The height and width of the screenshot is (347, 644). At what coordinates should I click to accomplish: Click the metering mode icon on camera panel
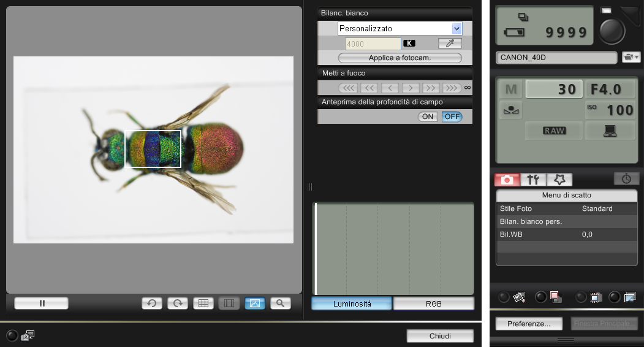click(x=510, y=110)
